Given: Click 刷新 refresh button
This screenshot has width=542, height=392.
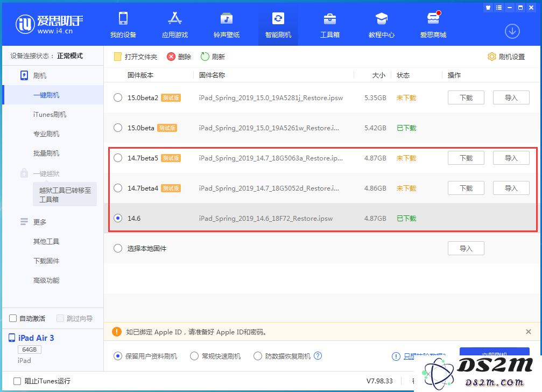Looking at the screenshot, I should pyautogui.click(x=213, y=57).
